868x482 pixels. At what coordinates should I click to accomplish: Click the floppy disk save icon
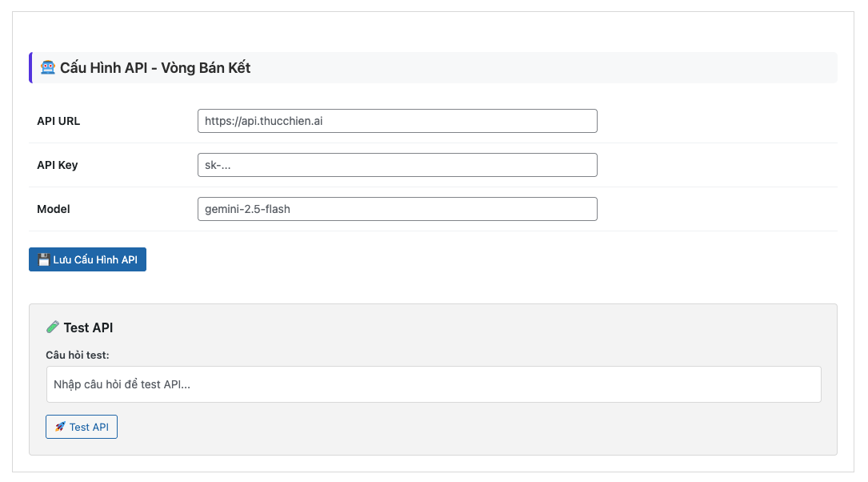[44, 260]
